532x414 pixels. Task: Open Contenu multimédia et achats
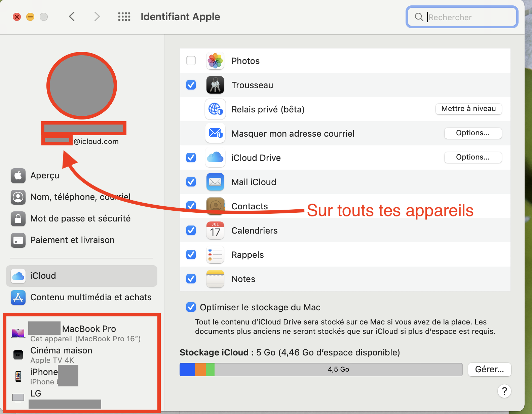click(x=81, y=298)
